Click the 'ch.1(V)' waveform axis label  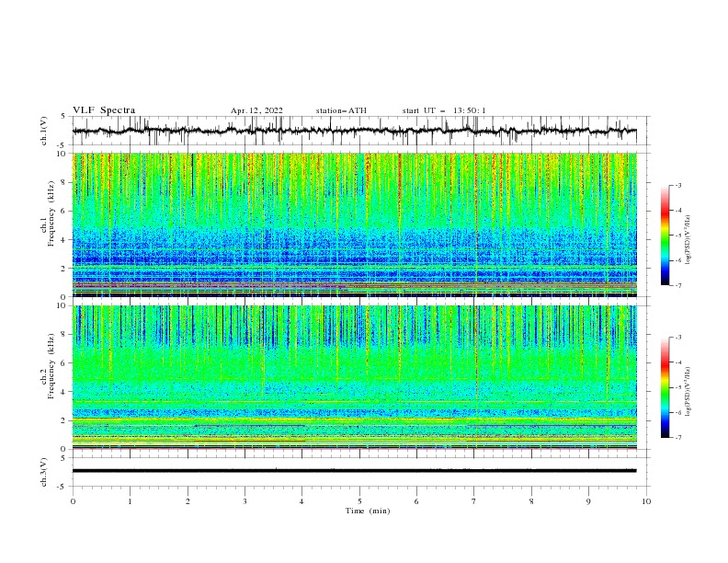tap(44, 131)
